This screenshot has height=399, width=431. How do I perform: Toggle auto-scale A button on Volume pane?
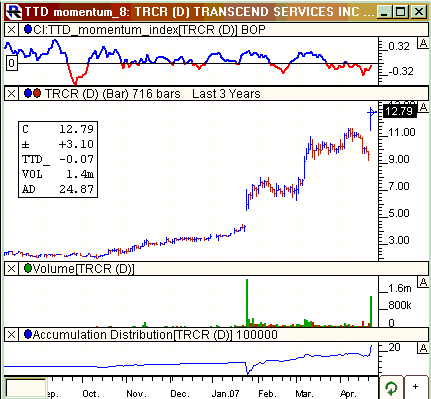(x=423, y=282)
